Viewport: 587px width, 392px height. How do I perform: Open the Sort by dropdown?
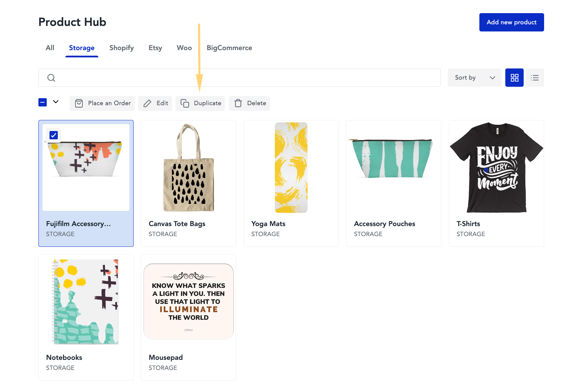tap(475, 78)
